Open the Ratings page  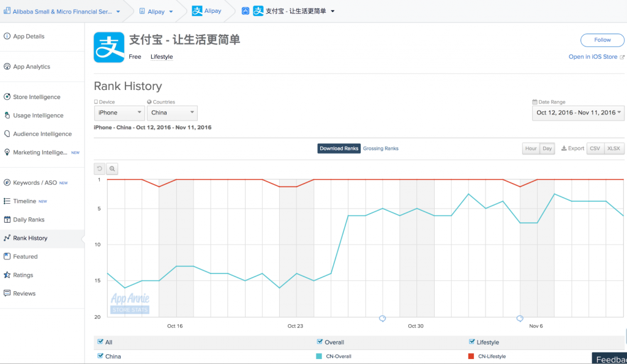click(23, 275)
